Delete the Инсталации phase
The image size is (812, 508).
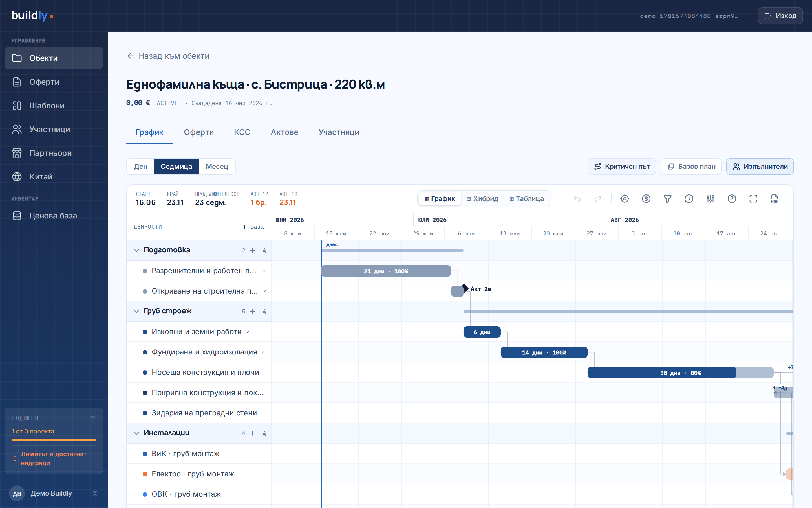coord(264,433)
